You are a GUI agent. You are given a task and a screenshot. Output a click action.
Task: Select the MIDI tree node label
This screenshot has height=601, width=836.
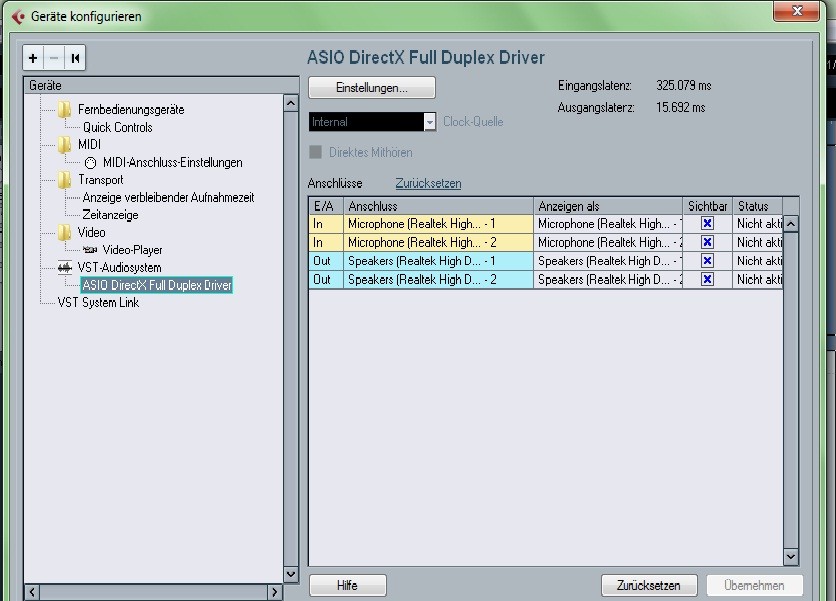tap(89, 145)
